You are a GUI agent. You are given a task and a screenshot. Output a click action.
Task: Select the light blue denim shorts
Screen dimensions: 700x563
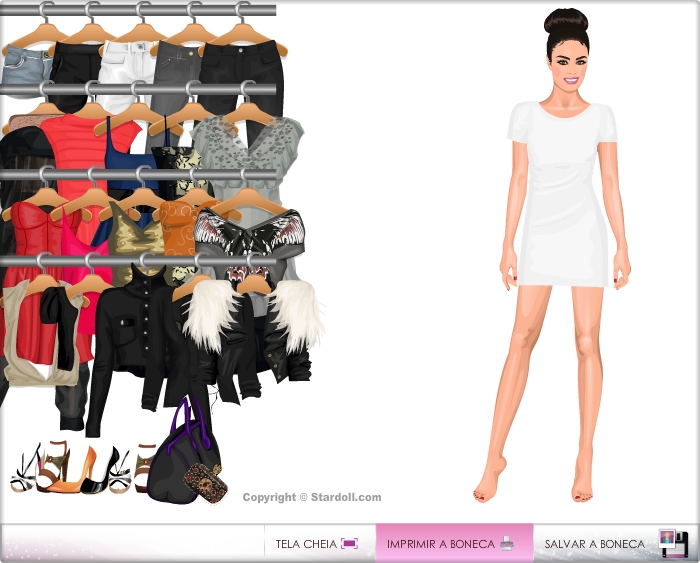point(26,67)
